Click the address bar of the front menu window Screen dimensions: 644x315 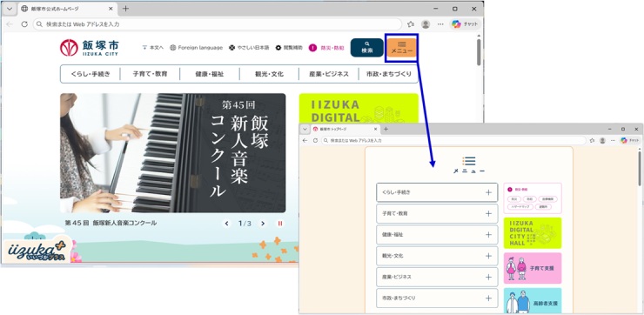tap(453, 140)
